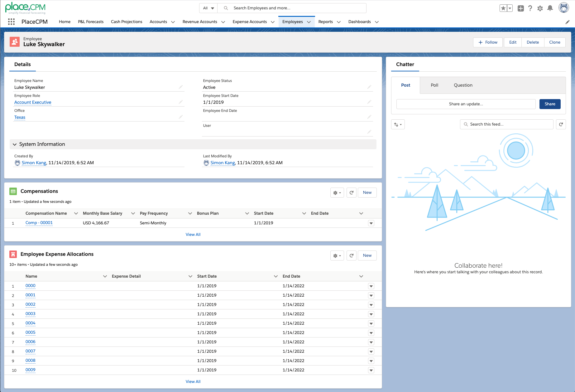The width and height of the screenshot is (575, 392).
Task: Refresh the Chatter feed
Action: pyautogui.click(x=561, y=124)
